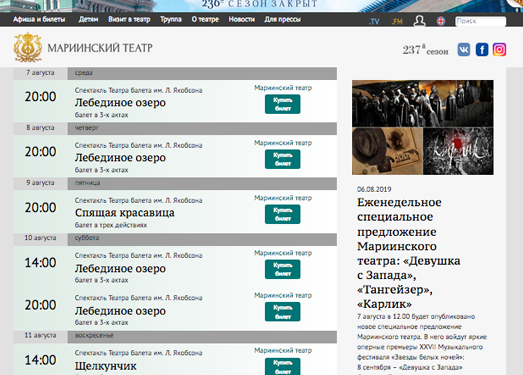Open the Спящая красавица performance page
This screenshot has height=375, width=523.
[x=124, y=213]
